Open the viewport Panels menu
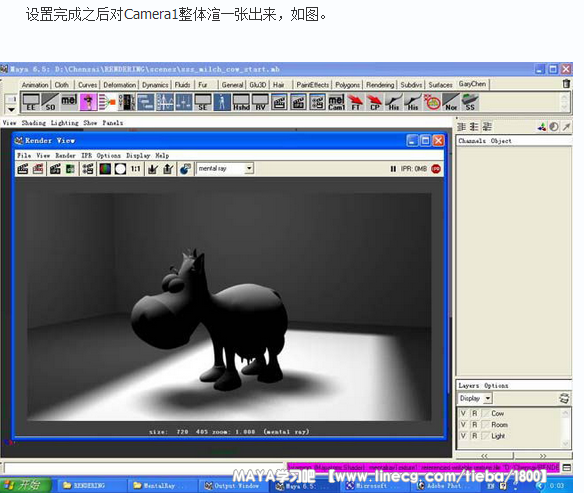 point(112,123)
